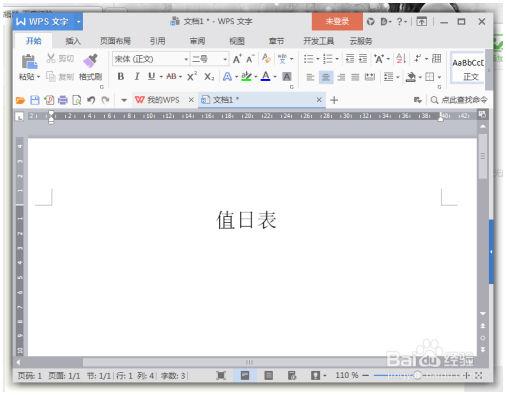Click the orange 未登录 login button
Image resolution: width=506 pixels, height=395 pixels.
[337, 22]
